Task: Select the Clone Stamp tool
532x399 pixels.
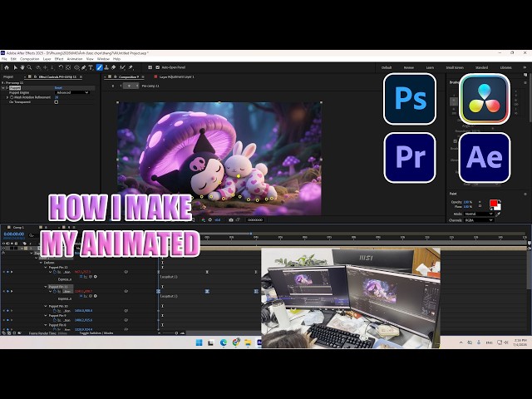Action: pyautogui.click(x=106, y=67)
